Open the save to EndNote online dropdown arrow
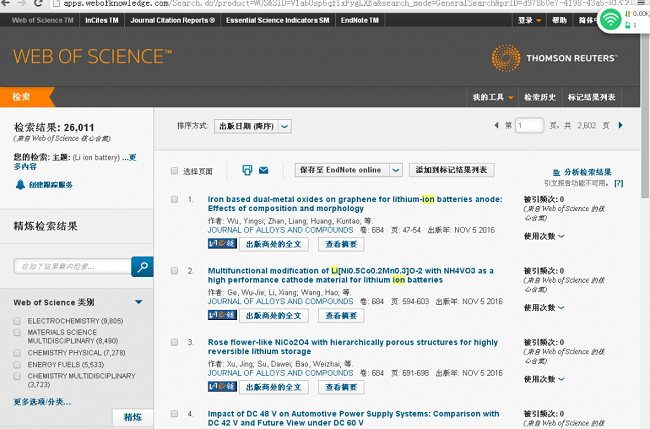Viewport: 650px width, 429px height. [x=396, y=170]
